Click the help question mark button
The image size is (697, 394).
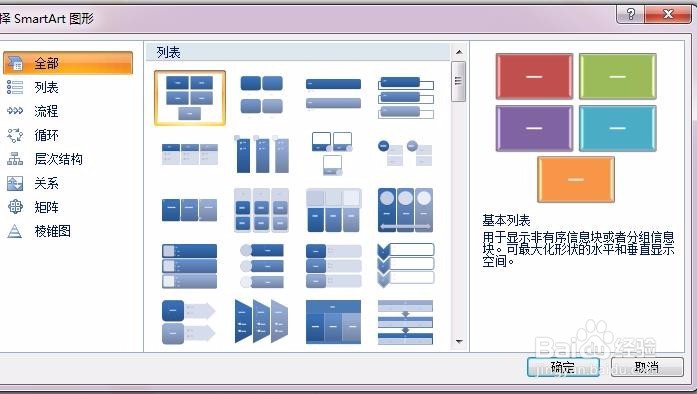(630, 14)
